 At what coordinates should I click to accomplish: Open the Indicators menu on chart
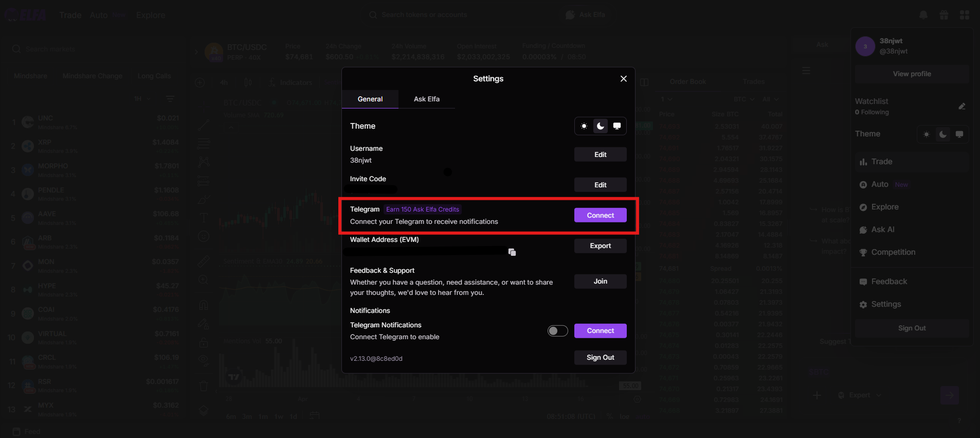[291, 82]
